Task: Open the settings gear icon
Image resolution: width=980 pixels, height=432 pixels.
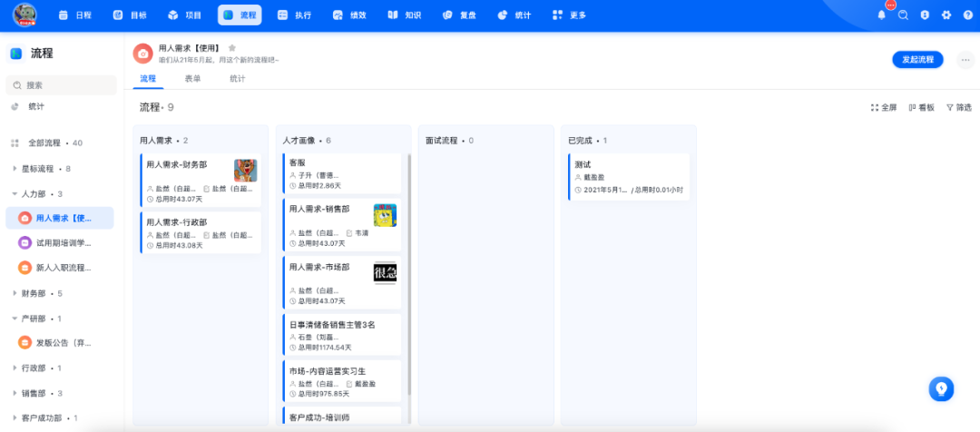Action: coord(946,15)
